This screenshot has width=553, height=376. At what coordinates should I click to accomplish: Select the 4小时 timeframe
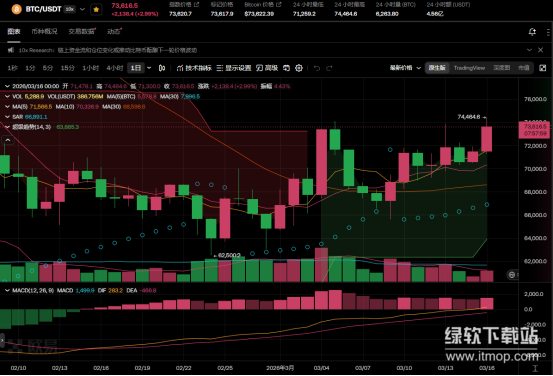[x=115, y=68]
